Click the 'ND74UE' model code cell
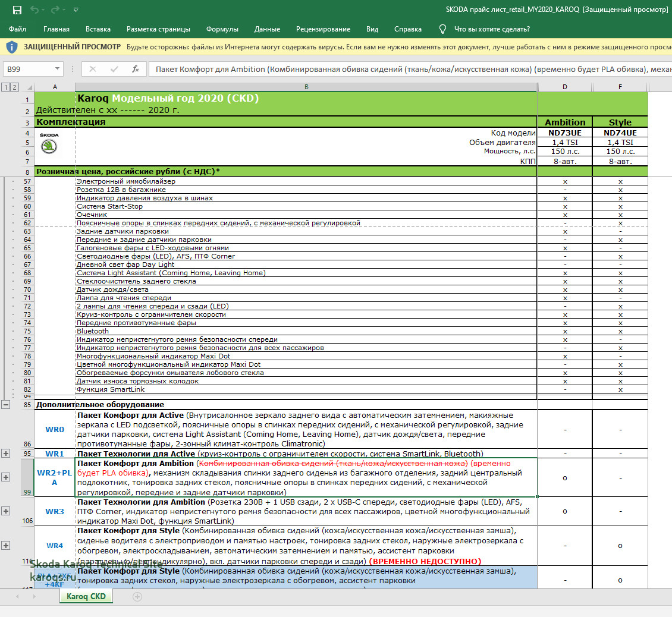Viewport: 672px width, 617px height. coord(620,133)
